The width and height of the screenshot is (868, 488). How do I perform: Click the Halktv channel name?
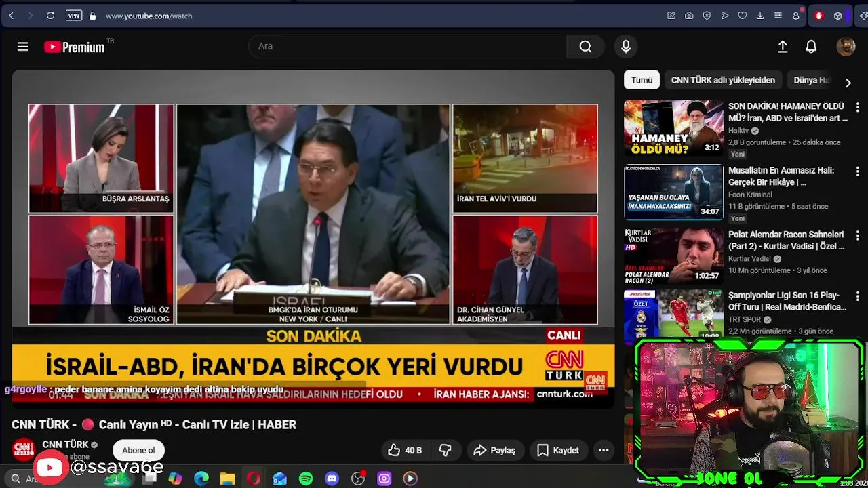click(x=738, y=130)
